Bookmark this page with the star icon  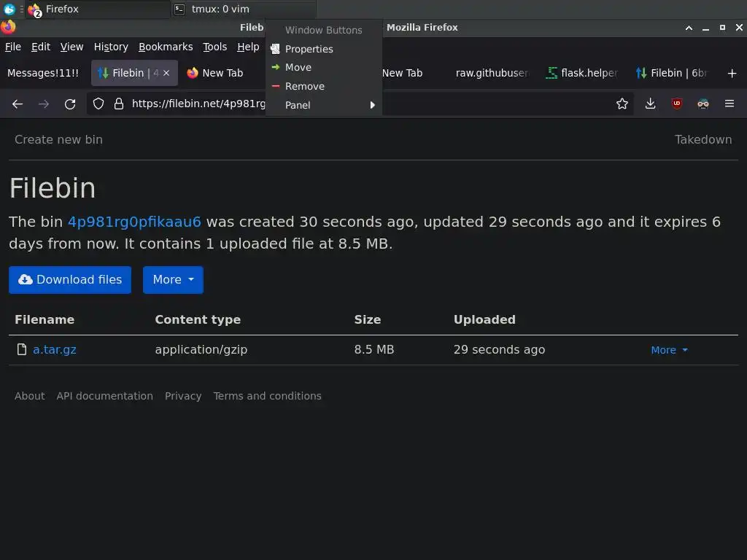click(x=622, y=104)
